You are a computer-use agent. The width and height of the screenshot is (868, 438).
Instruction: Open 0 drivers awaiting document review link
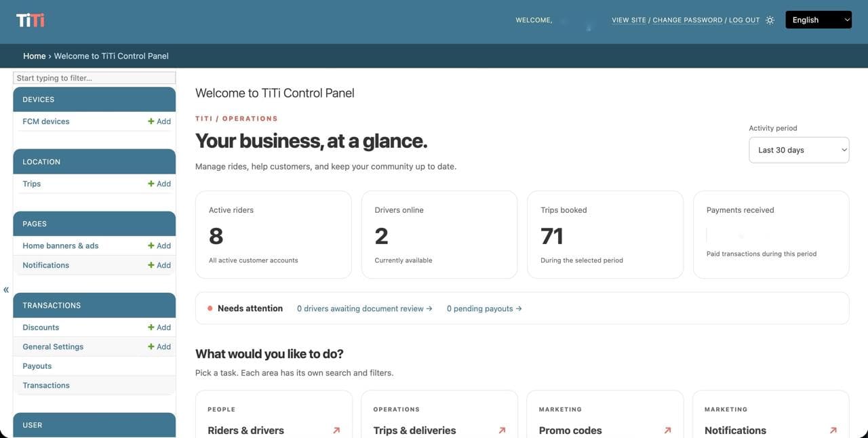[x=365, y=308]
